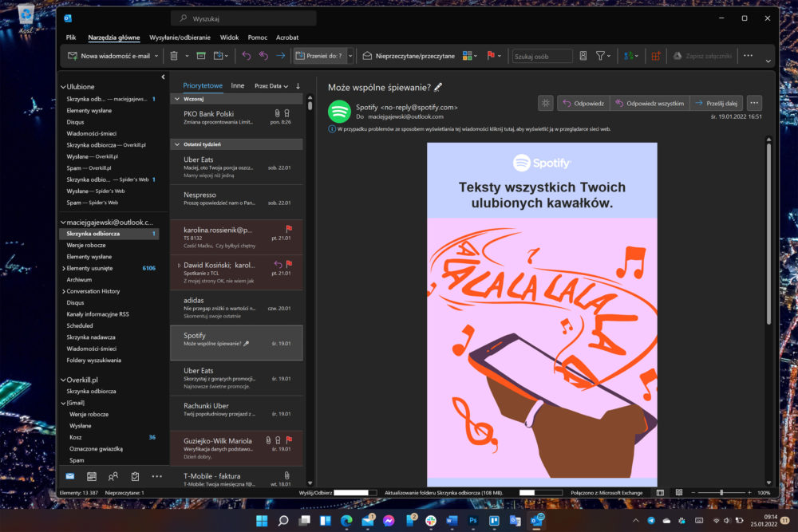798x532 pixels.
Task: Show more navigation options (three dots)
Action: pyautogui.click(x=156, y=476)
